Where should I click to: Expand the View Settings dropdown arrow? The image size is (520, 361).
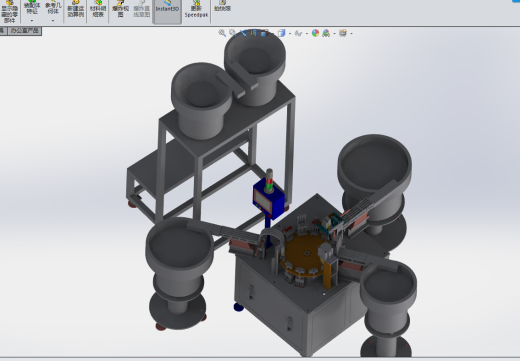coord(351,33)
